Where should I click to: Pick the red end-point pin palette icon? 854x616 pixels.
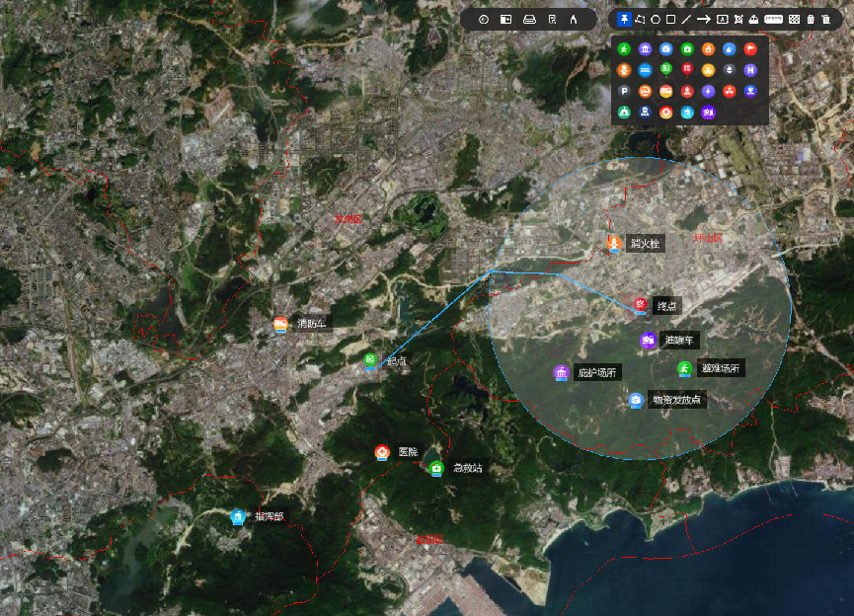coord(687,70)
